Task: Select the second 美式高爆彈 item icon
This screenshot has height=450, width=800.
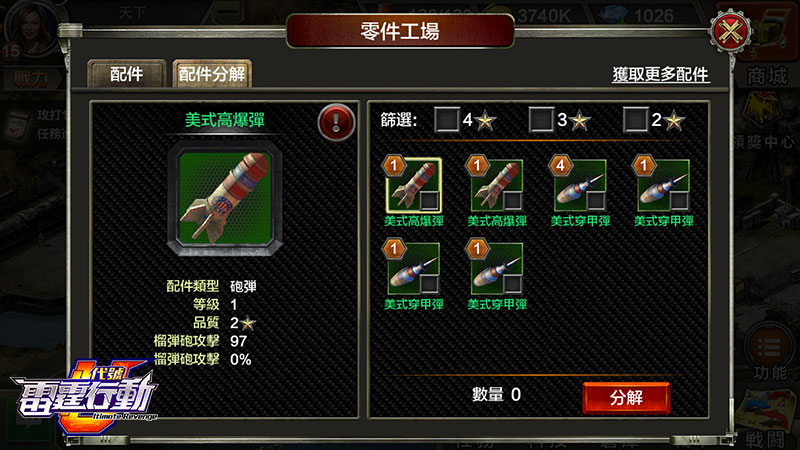Action: (x=497, y=185)
